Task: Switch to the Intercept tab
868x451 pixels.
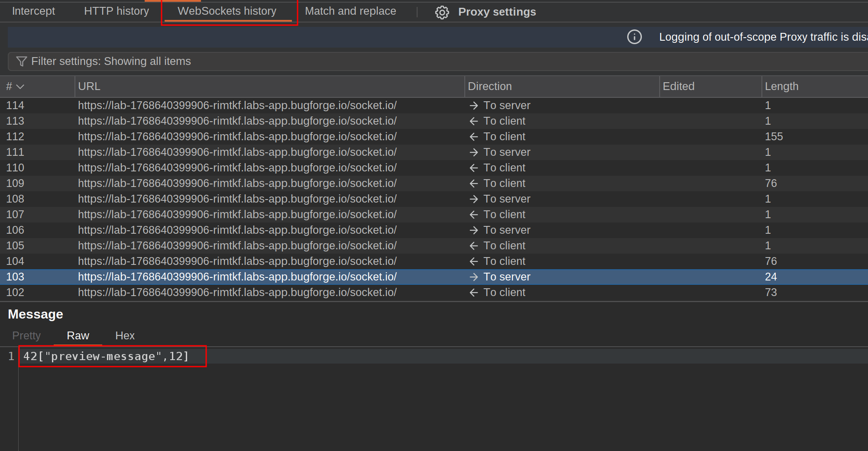Action: (33, 11)
